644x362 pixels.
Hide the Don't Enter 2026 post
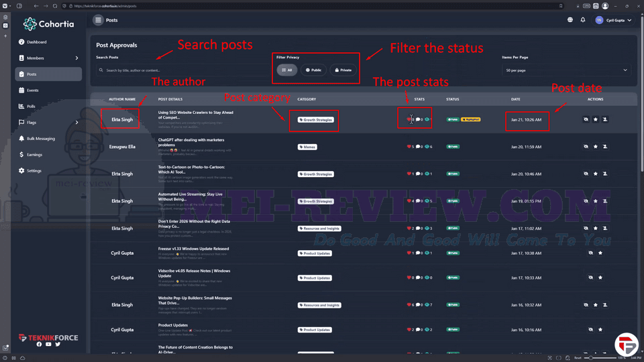tap(586, 228)
